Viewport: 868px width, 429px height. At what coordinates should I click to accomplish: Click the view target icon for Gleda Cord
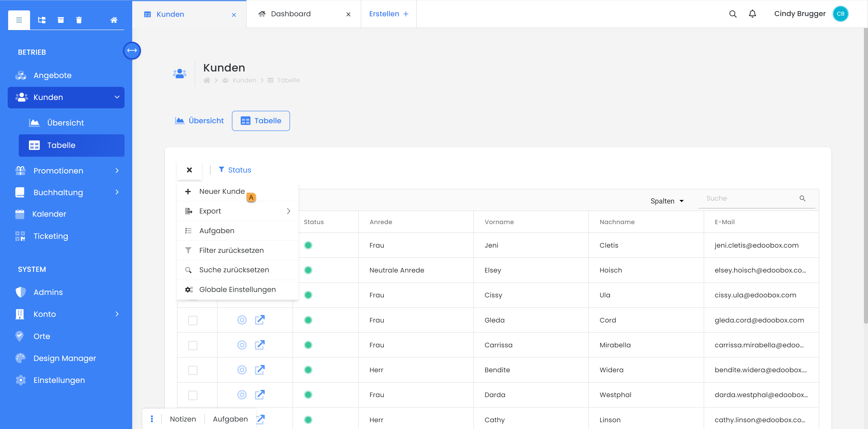242,320
